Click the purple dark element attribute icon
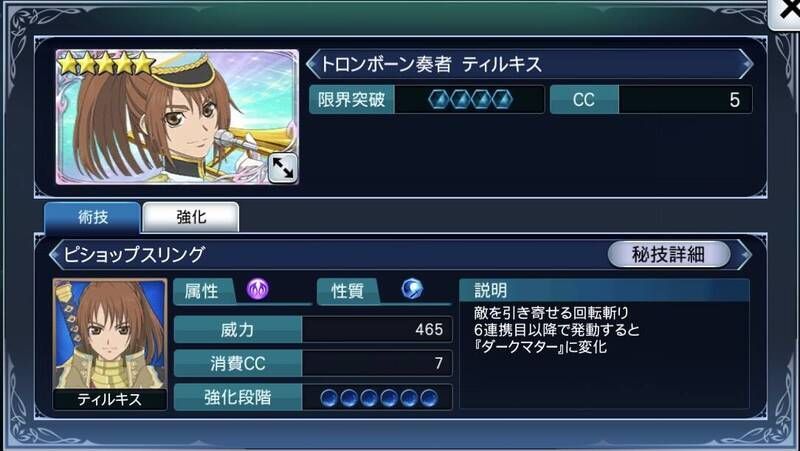The height and width of the screenshot is (451, 800). pyautogui.click(x=258, y=289)
